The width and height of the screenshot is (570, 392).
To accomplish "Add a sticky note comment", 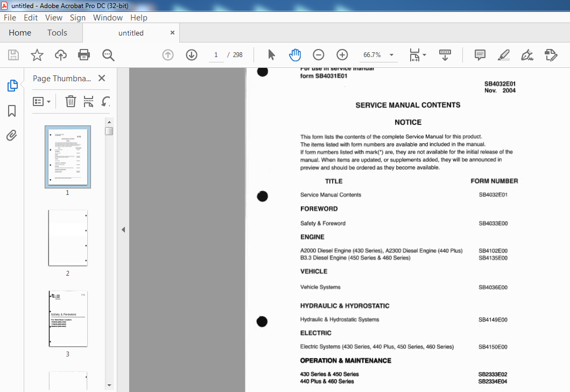I will point(480,55).
